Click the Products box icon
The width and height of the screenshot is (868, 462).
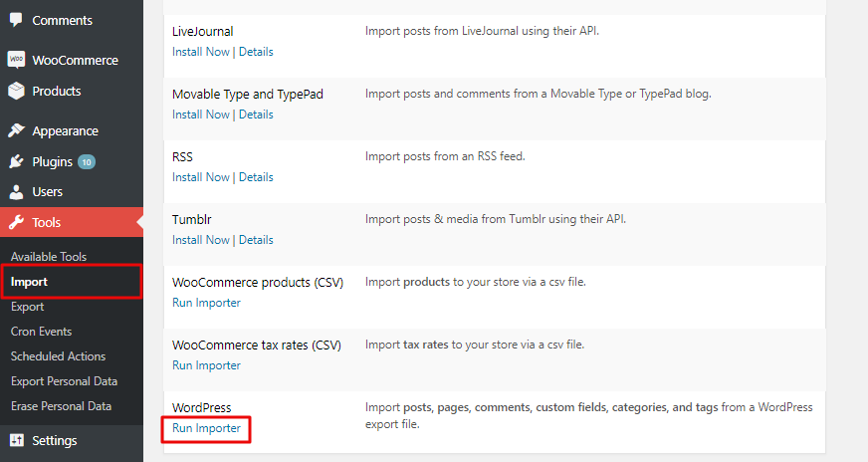pos(16,91)
